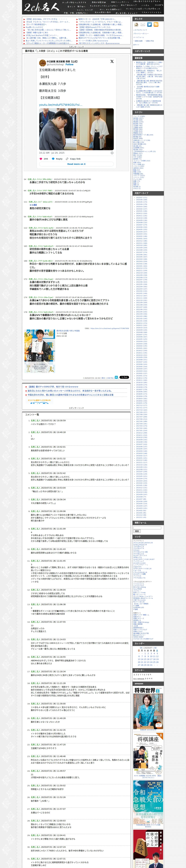Select category ニュース (2385)
The height and width of the screenshot is (868, 186).
pos(139,116)
